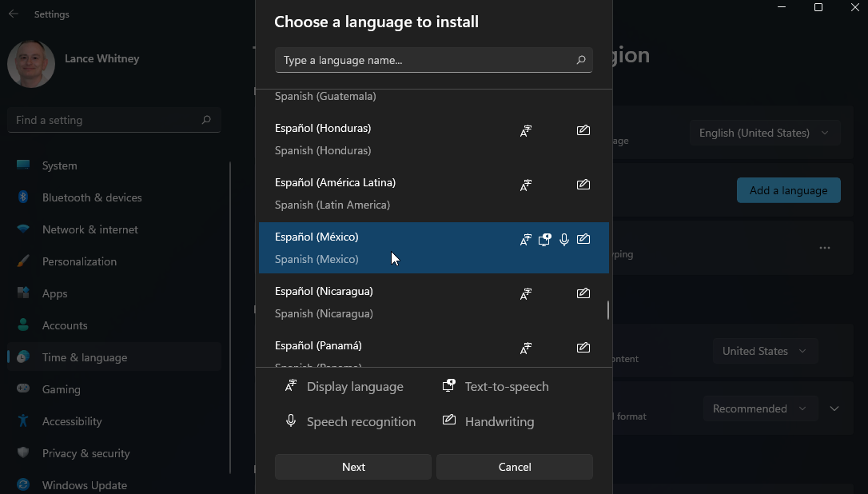Click the Bluetooth & devices icon in the sidebar
The height and width of the screenshot is (494, 868).
[22, 197]
